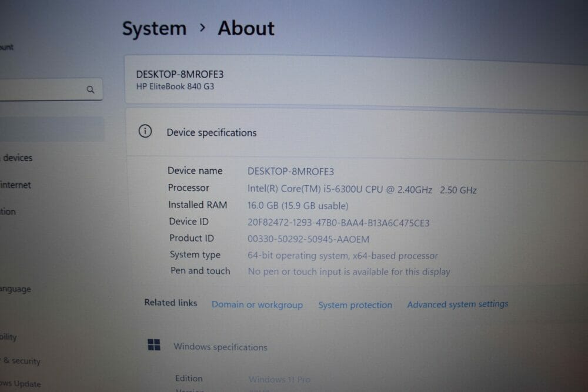The image size is (588, 392).
Task: Click the Product ID label
Action: coord(192,238)
